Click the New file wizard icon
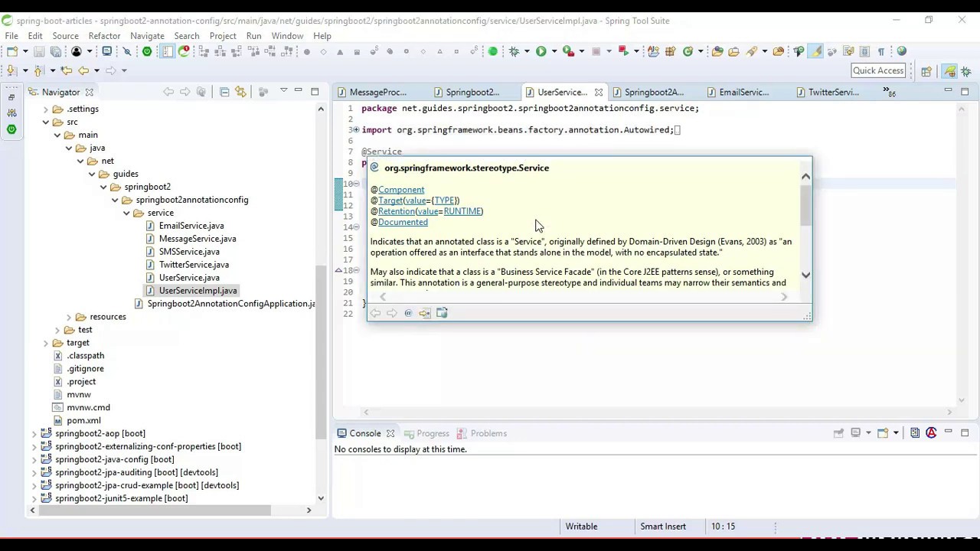This screenshot has width=980, height=551. click(12, 51)
